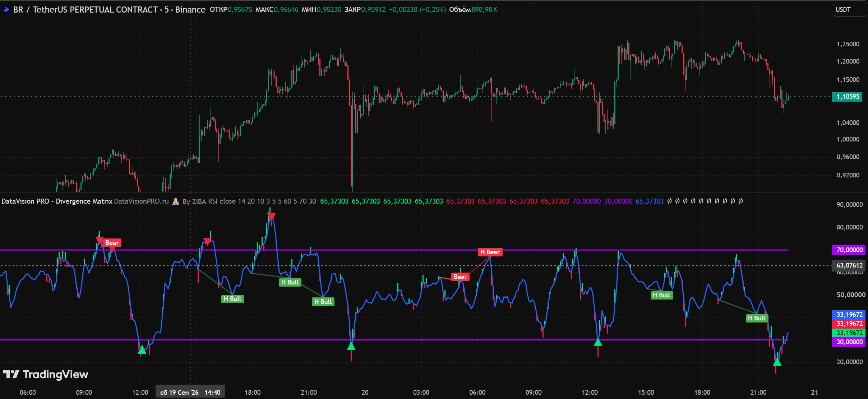Screen dimensions: 868x399
Task: Click the green up-triangle at the lowest RSI trough near 20
Action: tap(777, 362)
